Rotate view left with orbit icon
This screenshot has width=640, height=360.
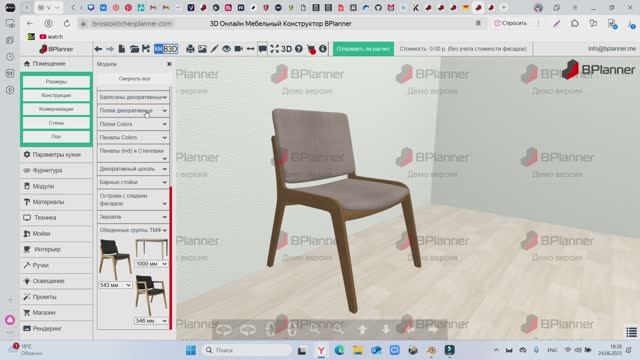point(224,329)
